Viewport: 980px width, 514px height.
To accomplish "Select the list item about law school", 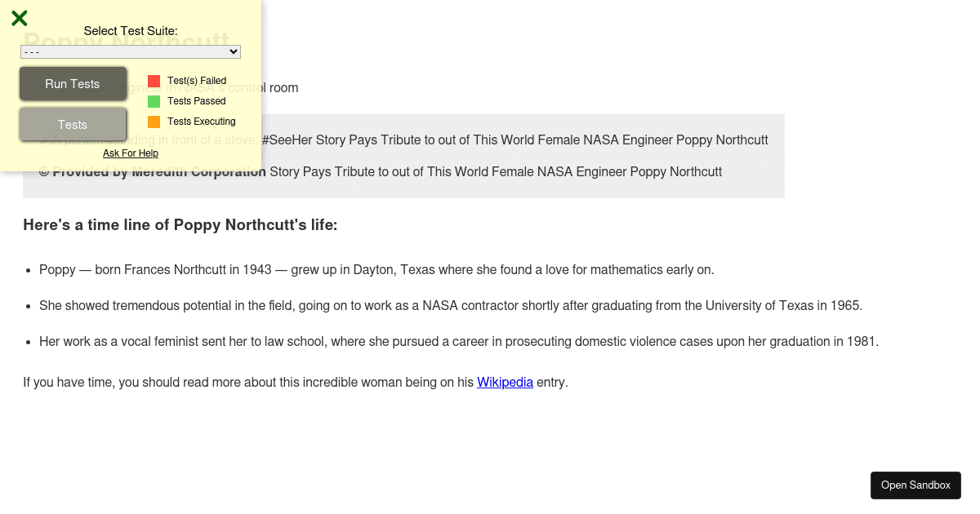I will [458, 342].
